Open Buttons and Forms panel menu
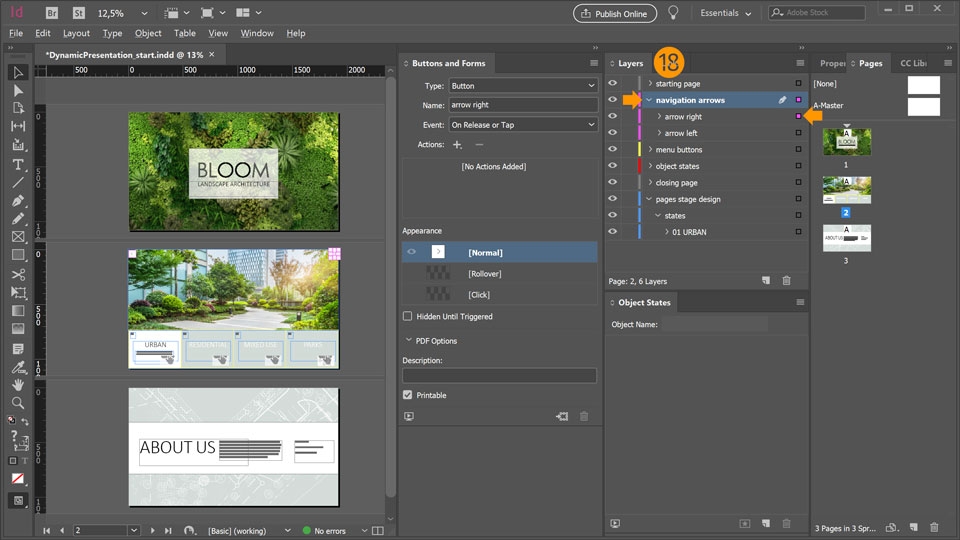The height and width of the screenshot is (540, 960). 593,63
